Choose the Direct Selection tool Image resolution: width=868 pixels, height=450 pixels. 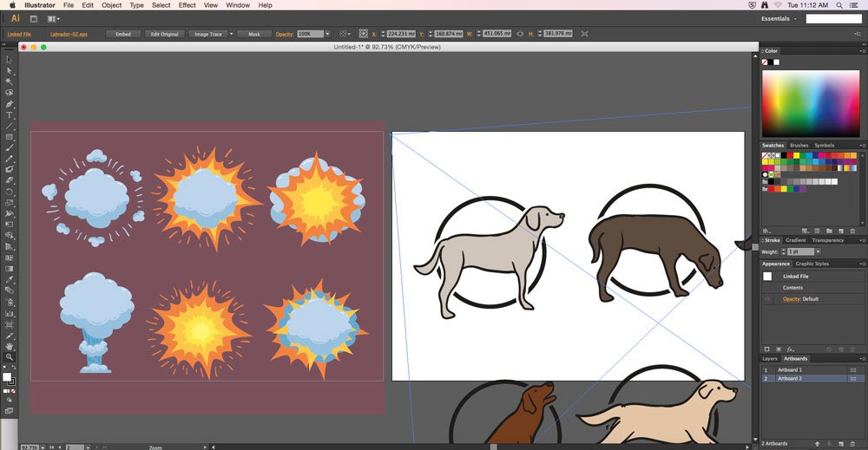point(9,71)
